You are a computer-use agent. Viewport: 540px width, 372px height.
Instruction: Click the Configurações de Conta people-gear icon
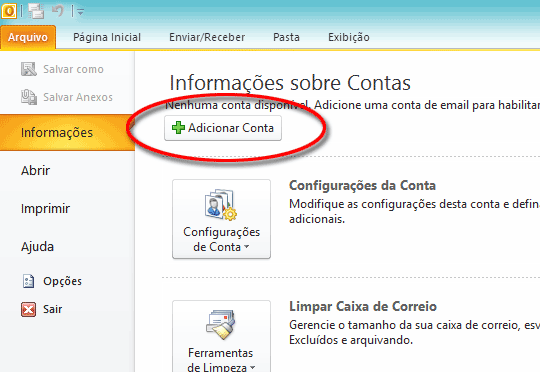(220, 205)
